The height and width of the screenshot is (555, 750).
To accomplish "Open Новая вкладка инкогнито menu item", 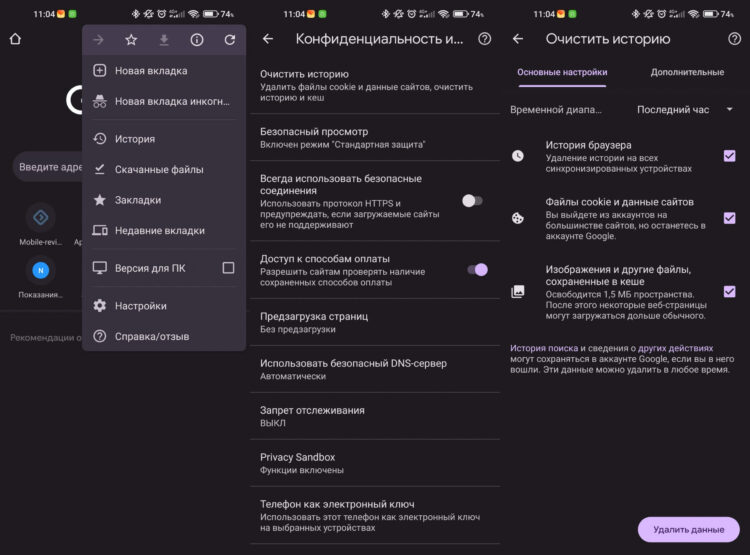I will pyautogui.click(x=164, y=101).
